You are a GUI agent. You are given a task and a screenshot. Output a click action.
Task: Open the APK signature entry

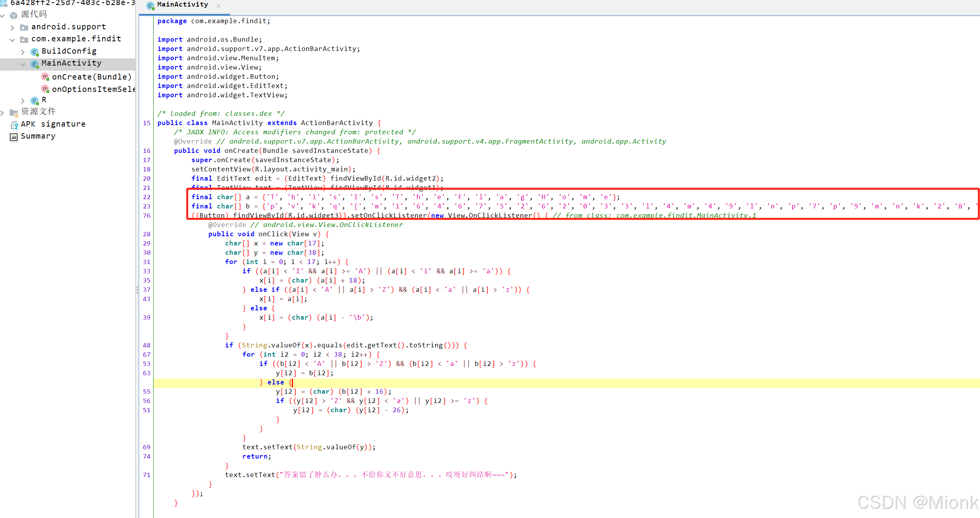[x=53, y=124]
